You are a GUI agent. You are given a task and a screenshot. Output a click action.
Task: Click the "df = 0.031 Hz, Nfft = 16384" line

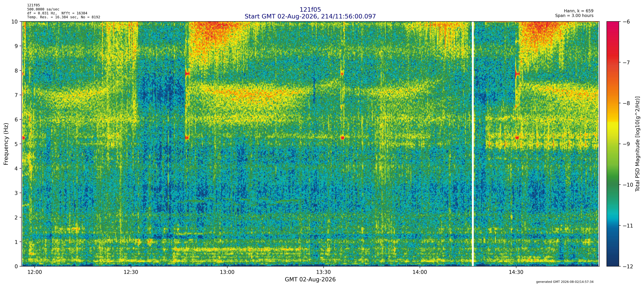(x=57, y=13)
